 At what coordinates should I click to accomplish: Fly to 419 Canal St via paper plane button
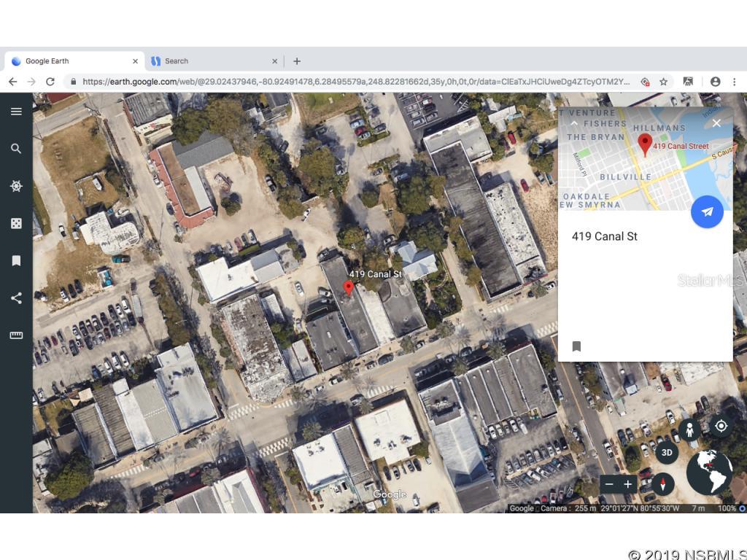[706, 211]
